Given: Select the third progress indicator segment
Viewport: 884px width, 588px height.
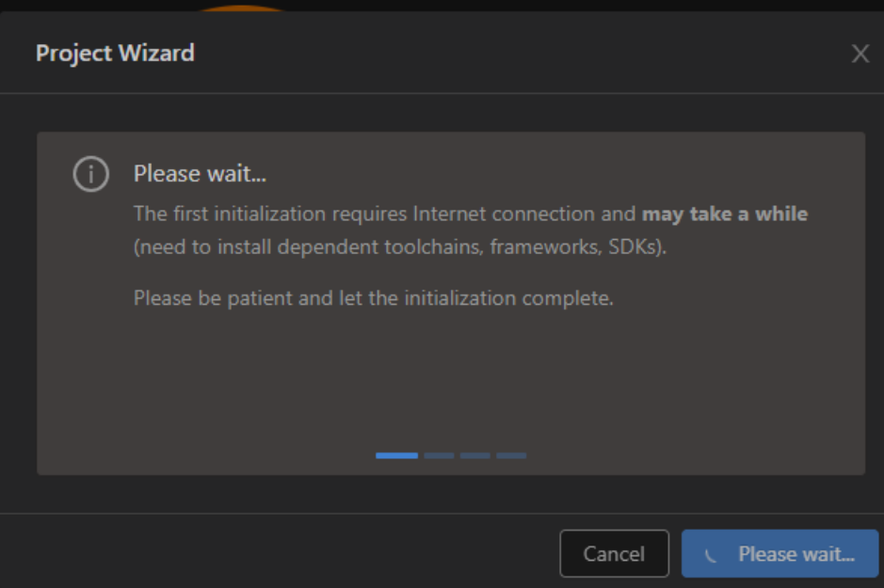Looking at the screenshot, I should point(475,455).
